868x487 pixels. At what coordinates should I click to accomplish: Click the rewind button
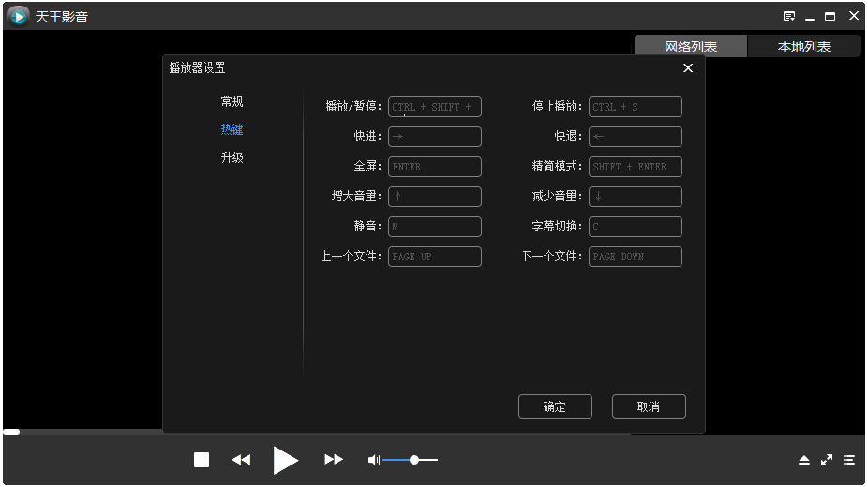[x=241, y=460]
